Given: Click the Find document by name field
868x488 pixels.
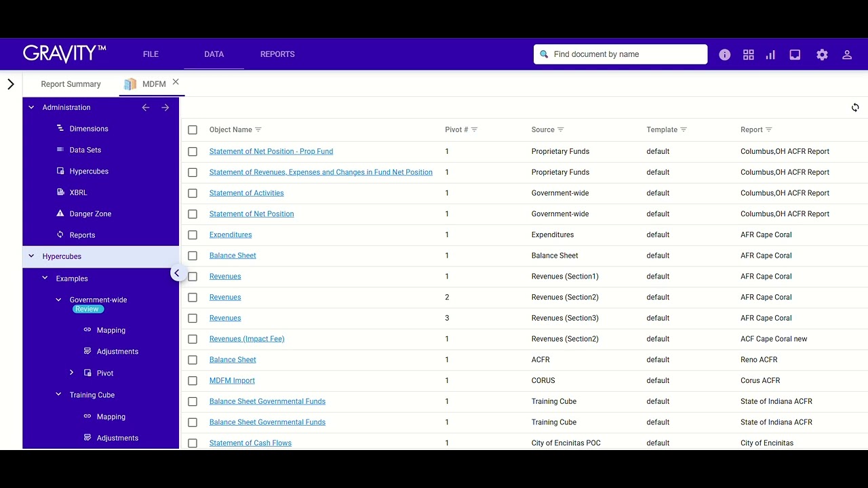Looking at the screenshot, I should click(x=620, y=54).
